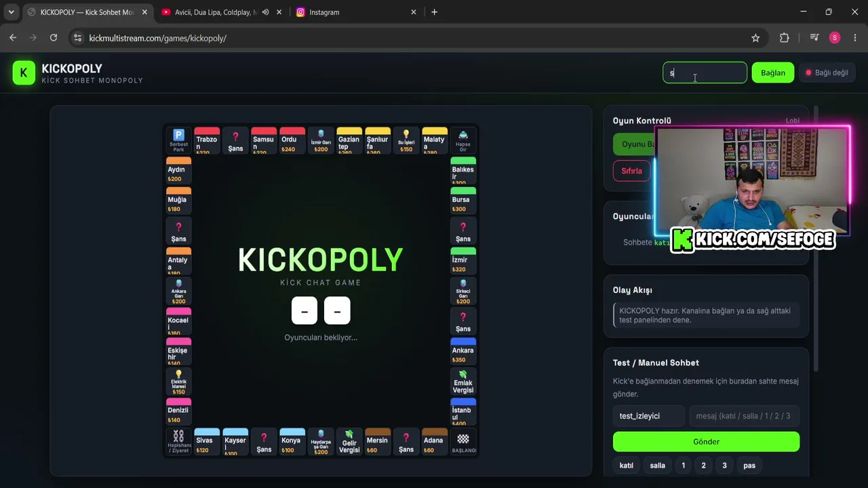Screen dimensions: 868x488
Task: Click the Elektrik İdaresi lightbulb tile
Action: 178,381
